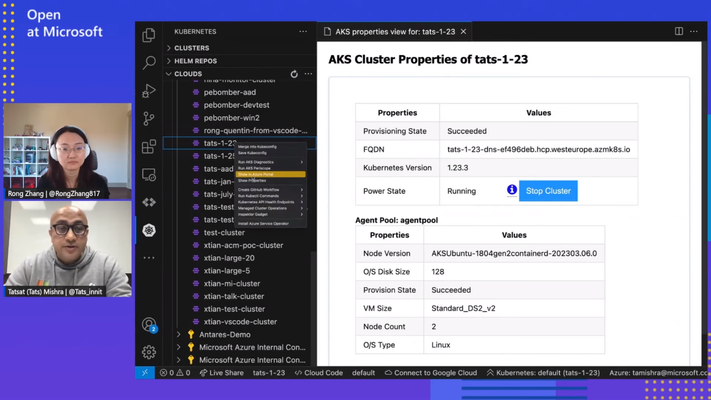Select xtian-large-5 cluster
Viewport: 711px width, 400px height.
(x=227, y=270)
